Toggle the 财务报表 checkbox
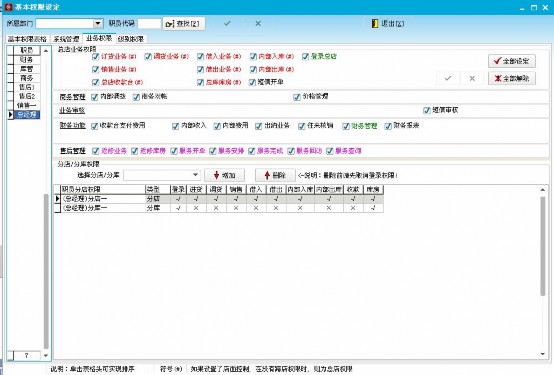Image resolution: width=554 pixels, height=375 pixels. [388, 126]
